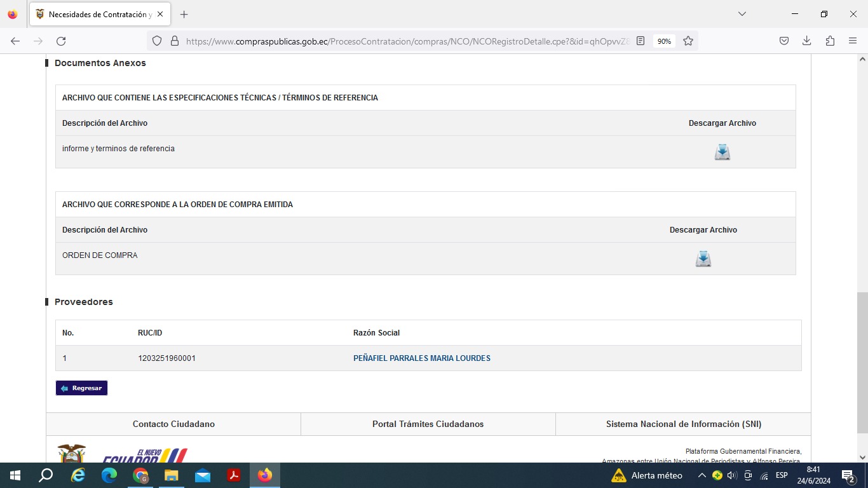
Task: Download the informe y terminos de referencia file
Action: coord(722,152)
